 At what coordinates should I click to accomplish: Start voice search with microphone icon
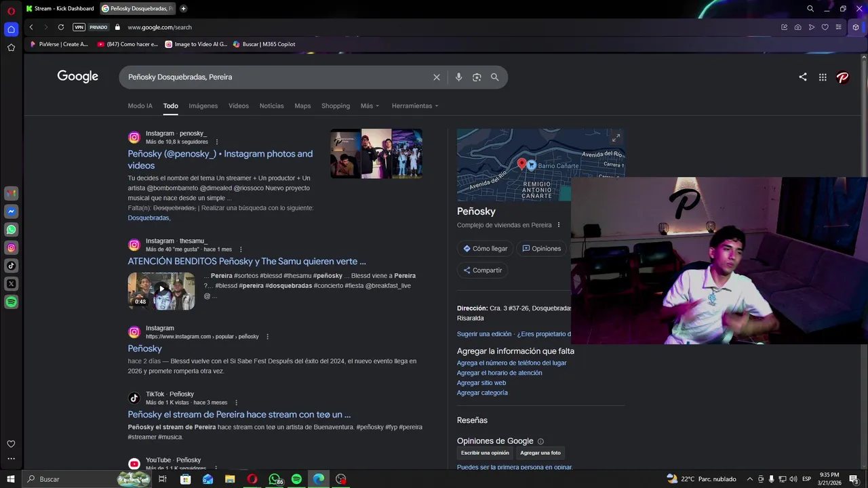tap(458, 77)
